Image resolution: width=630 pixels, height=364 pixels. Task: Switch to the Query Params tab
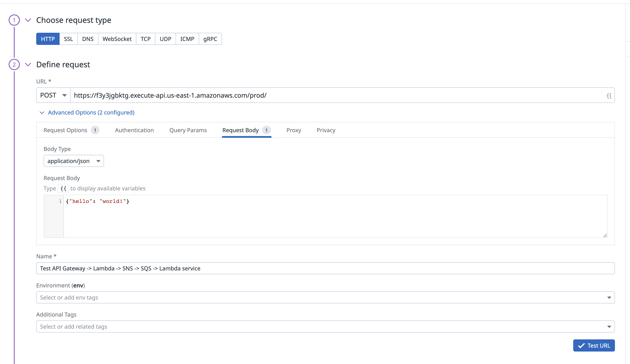(x=188, y=130)
